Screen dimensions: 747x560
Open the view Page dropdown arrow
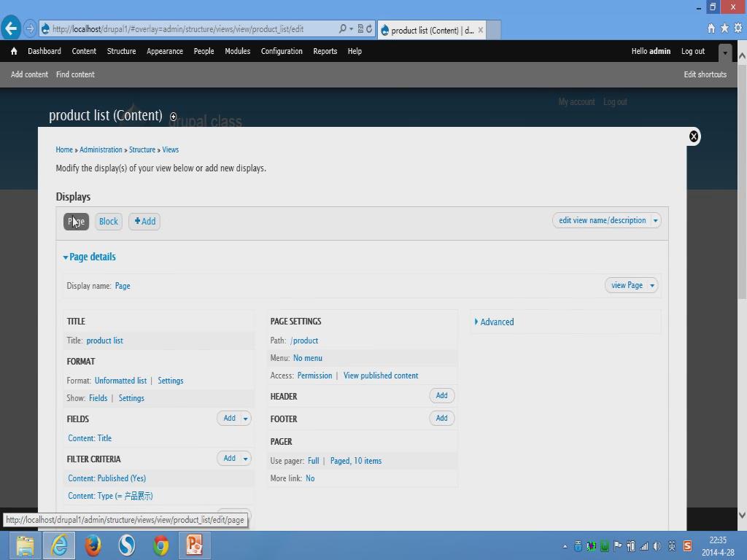[x=652, y=286]
